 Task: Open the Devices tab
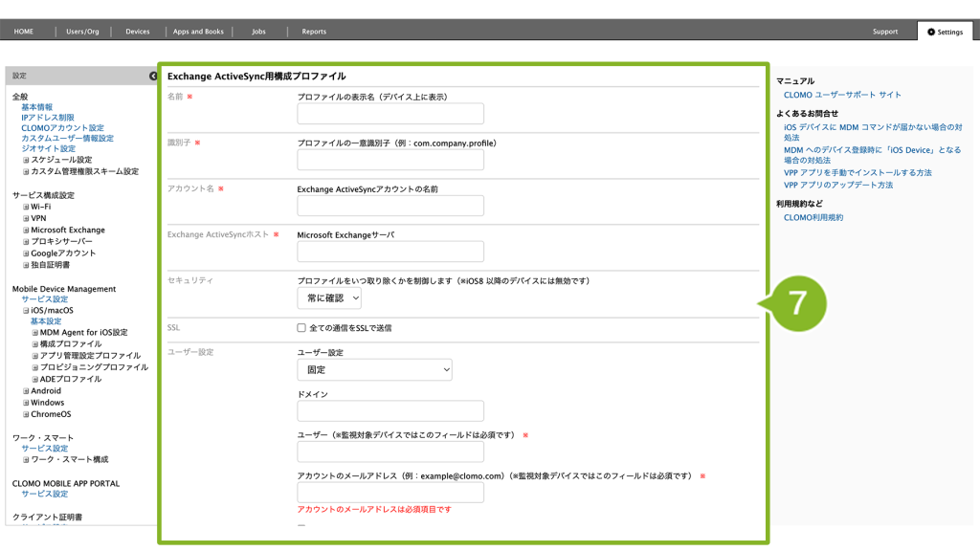(138, 32)
